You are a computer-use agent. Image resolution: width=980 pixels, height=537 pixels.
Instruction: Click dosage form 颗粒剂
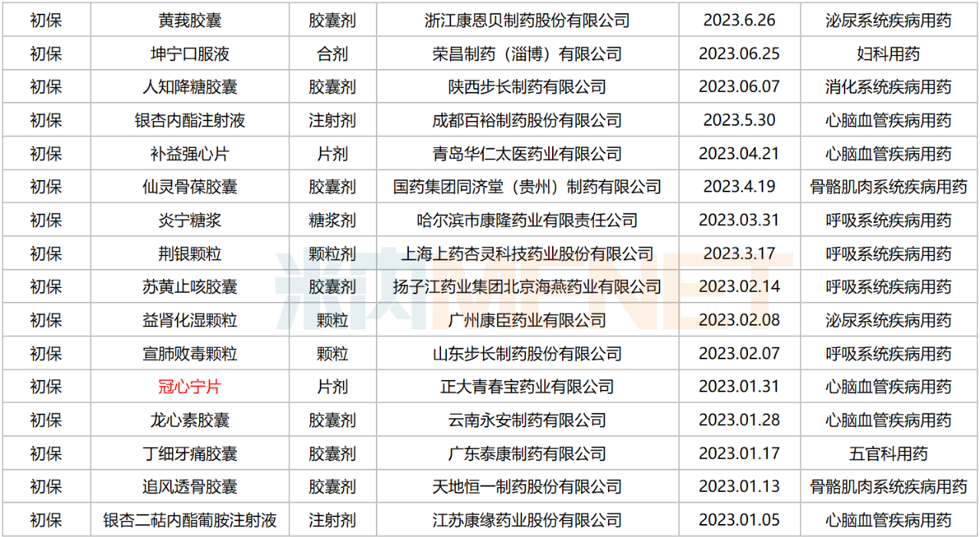pos(332,254)
